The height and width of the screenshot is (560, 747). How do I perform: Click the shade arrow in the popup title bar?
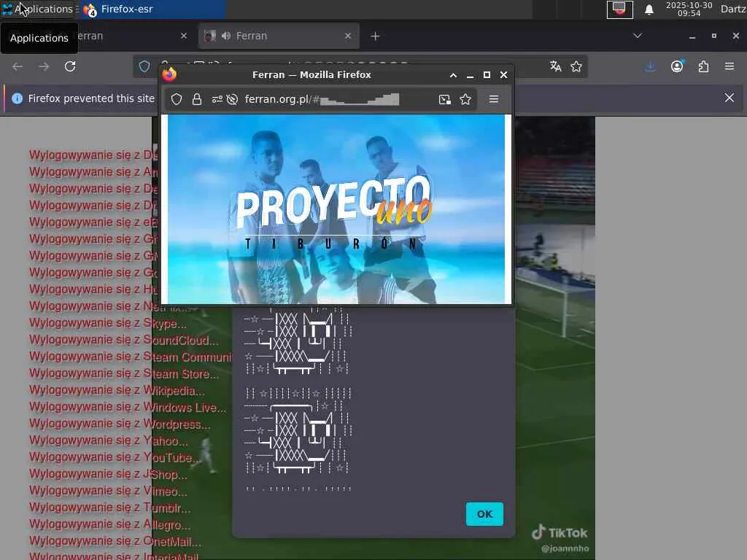453,75
